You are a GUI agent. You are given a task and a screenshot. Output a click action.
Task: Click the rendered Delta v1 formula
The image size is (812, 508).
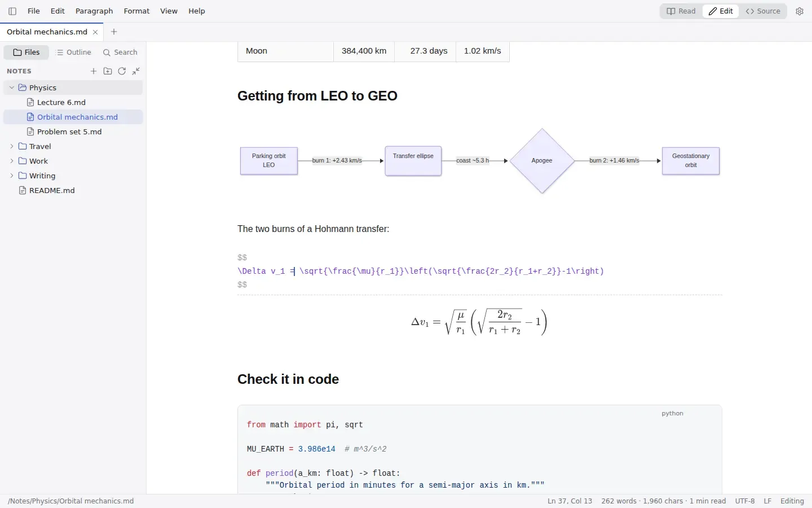pyautogui.click(x=479, y=322)
